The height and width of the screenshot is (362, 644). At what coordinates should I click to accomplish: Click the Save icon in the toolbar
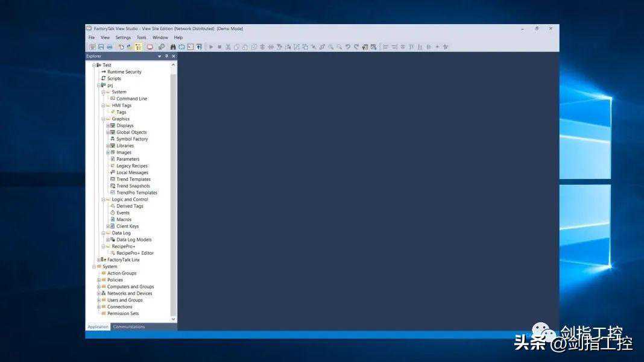pos(101,47)
